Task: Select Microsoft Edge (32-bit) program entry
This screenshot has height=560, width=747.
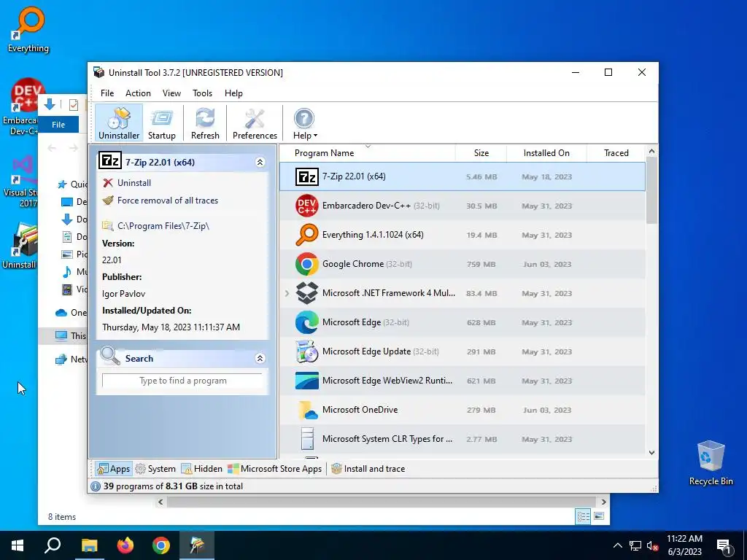Action: [x=462, y=322]
